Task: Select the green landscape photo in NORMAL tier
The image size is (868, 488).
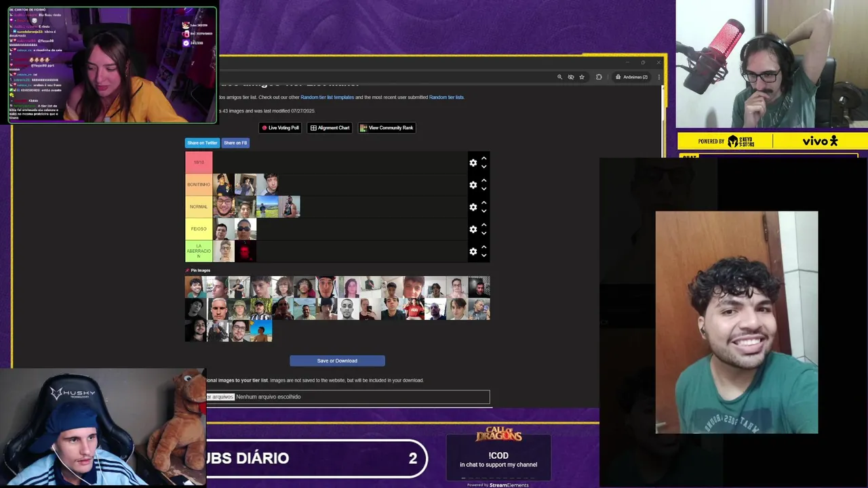Action: pyautogui.click(x=267, y=207)
